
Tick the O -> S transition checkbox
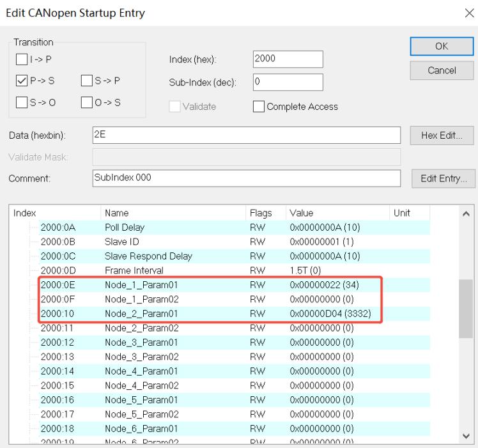[87, 102]
